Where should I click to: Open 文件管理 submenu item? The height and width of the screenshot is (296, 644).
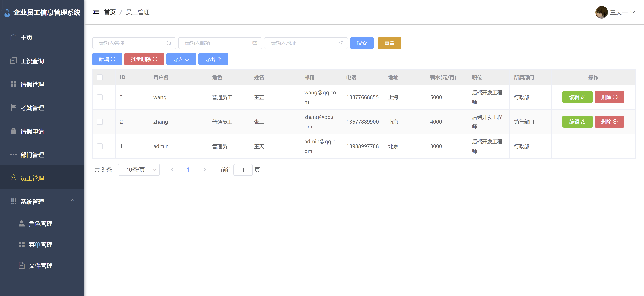(42, 265)
